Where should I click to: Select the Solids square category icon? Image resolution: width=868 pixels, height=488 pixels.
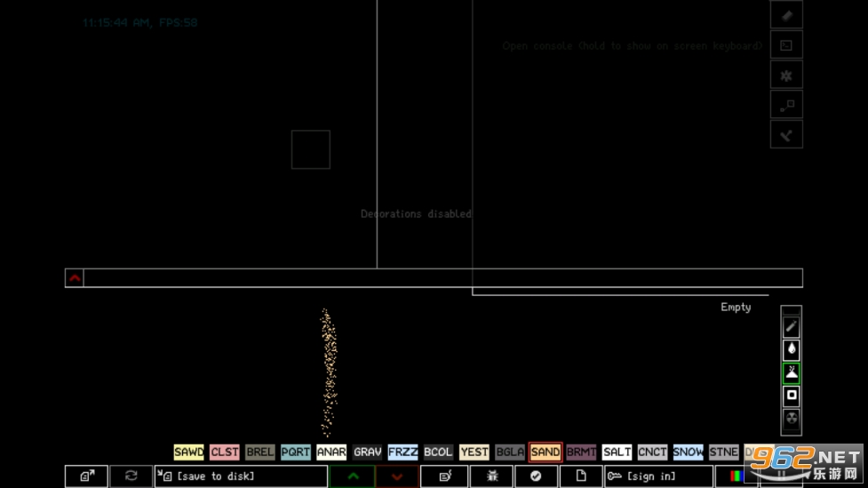point(791,396)
